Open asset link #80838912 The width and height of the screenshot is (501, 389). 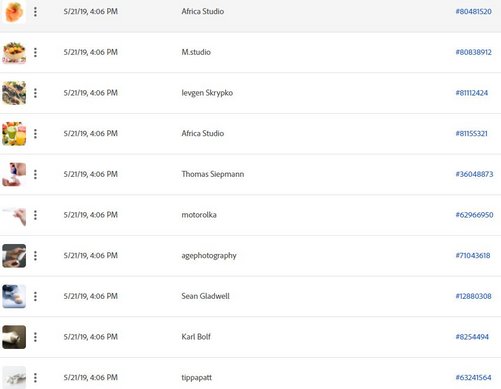pyautogui.click(x=473, y=52)
